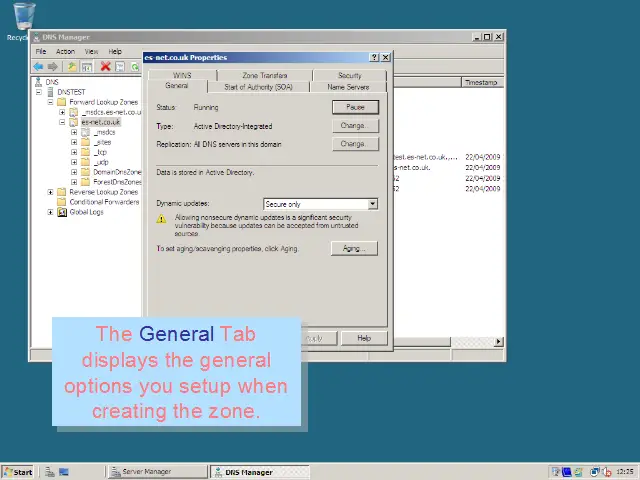Expand the _tcp subfolder node
Viewport: 640px width, 480px height.
pos(74,152)
